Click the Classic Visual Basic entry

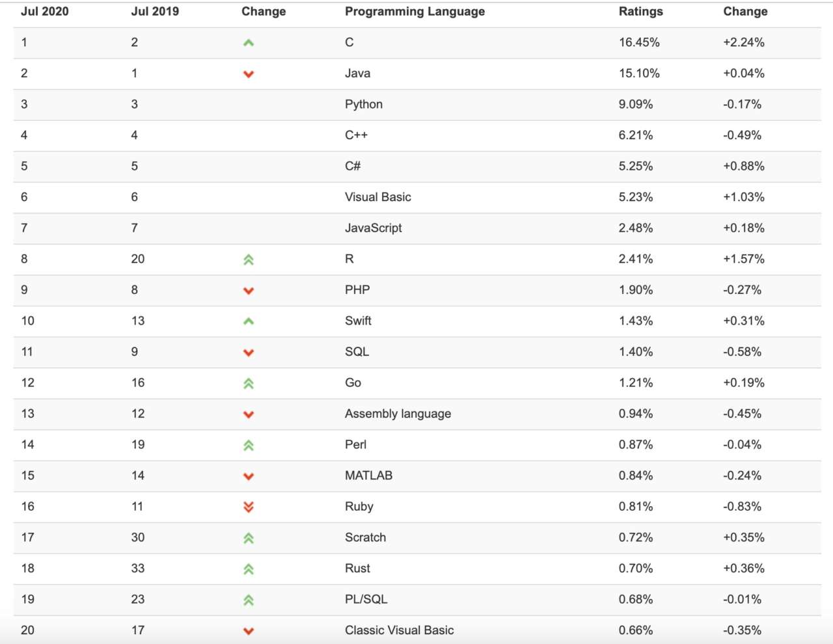pos(399,630)
